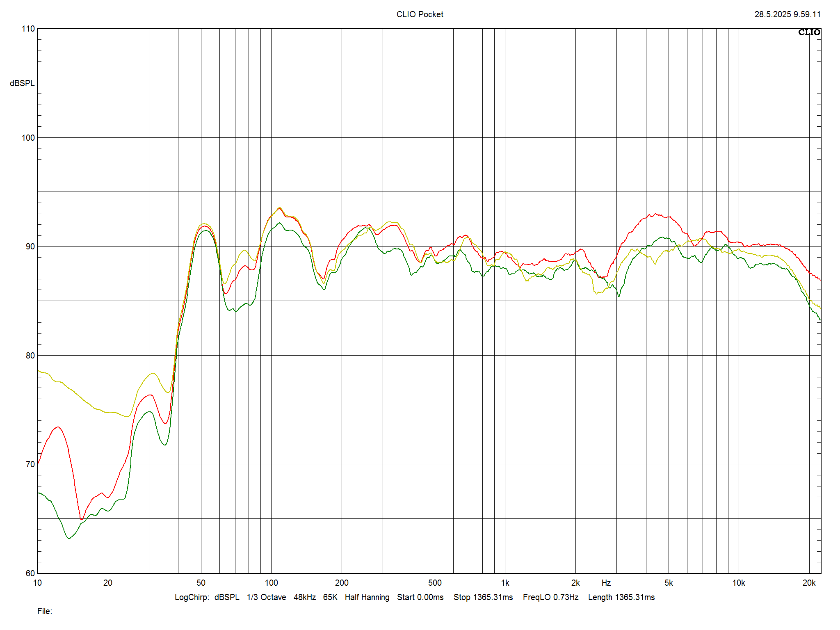Click the CLIO logo in graph corner
The image size is (840, 630).
pyautogui.click(x=809, y=32)
